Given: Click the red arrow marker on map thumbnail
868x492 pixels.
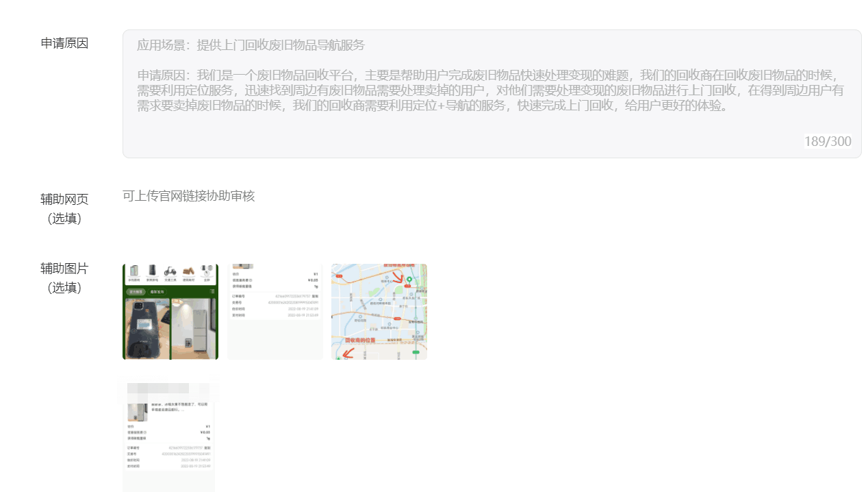Looking at the screenshot, I should 398,278.
